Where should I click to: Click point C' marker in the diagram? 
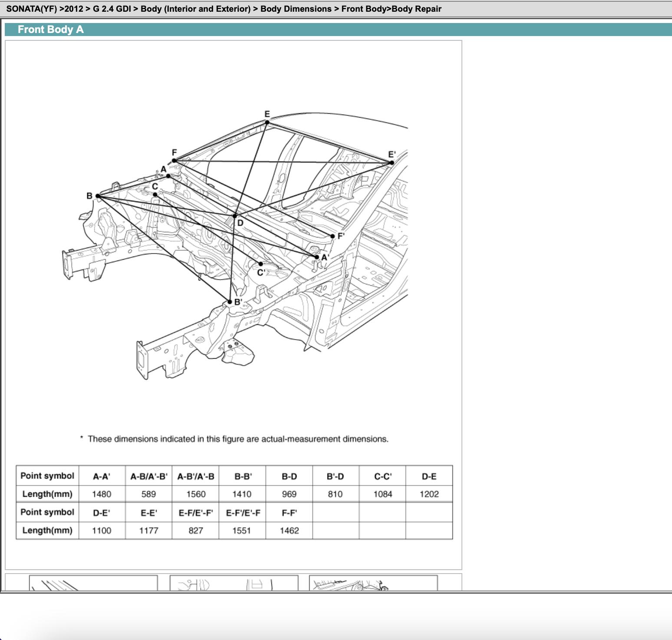tap(260, 264)
